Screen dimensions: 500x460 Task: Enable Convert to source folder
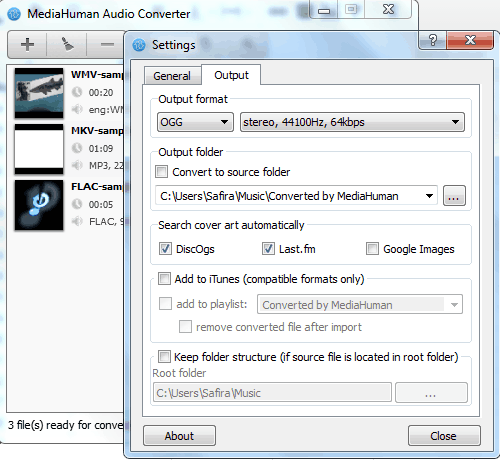click(162, 172)
